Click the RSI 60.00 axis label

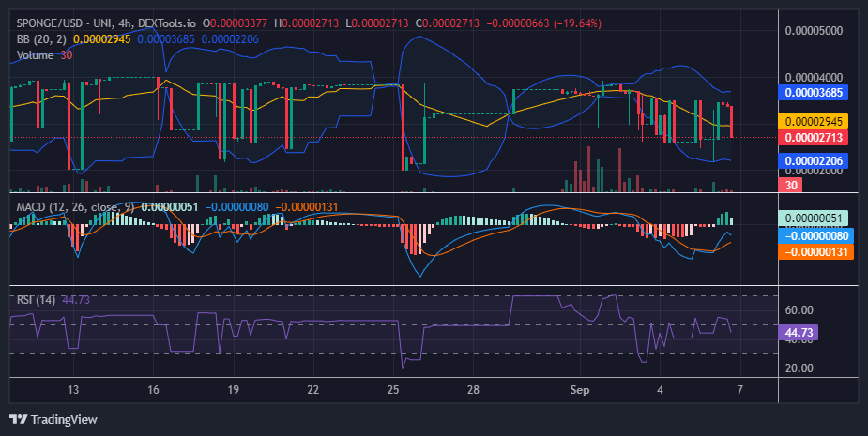(x=799, y=309)
